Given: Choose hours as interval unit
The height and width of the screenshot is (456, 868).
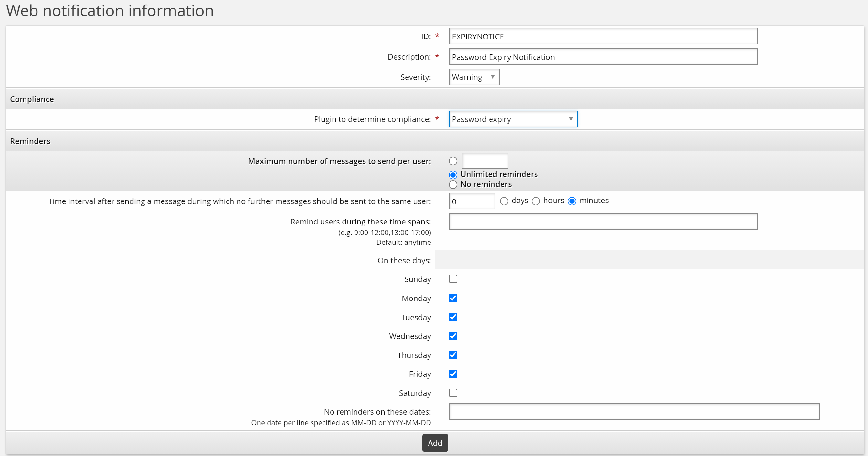Looking at the screenshot, I should tap(535, 201).
